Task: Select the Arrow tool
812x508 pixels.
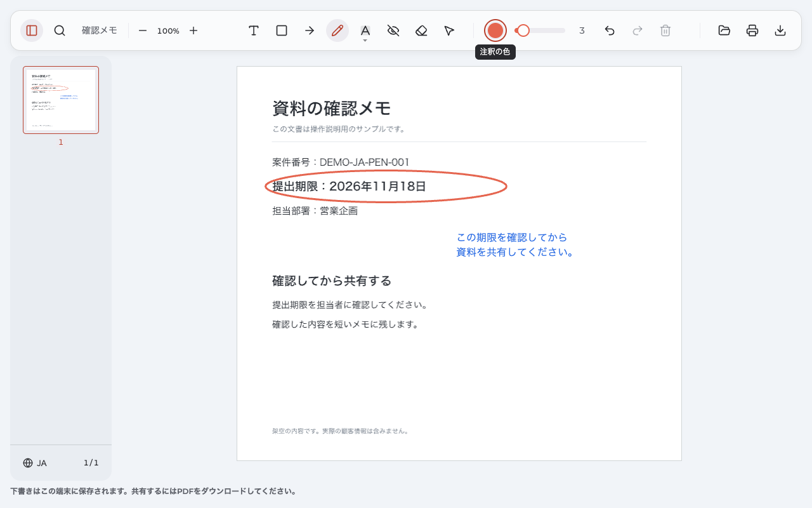Action: (x=310, y=30)
